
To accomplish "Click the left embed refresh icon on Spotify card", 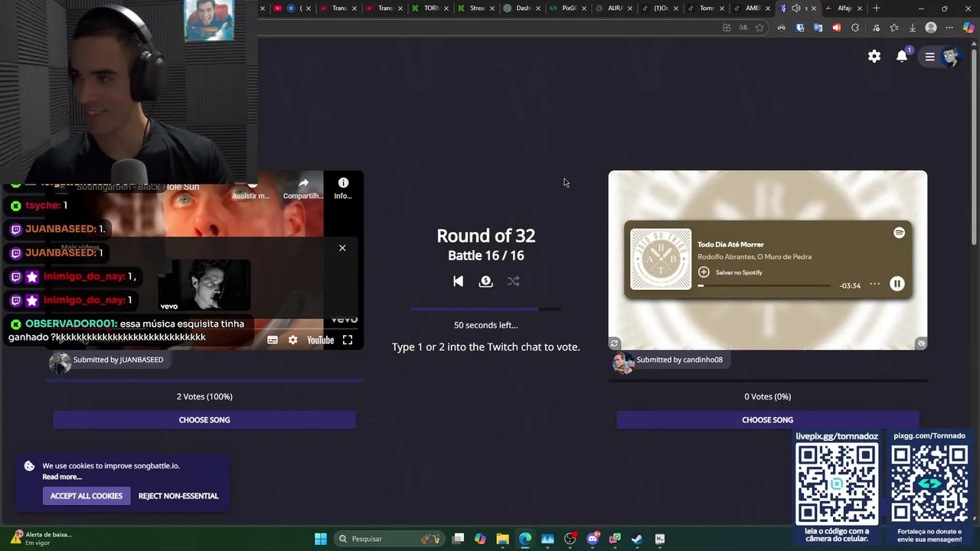I will pyautogui.click(x=614, y=344).
